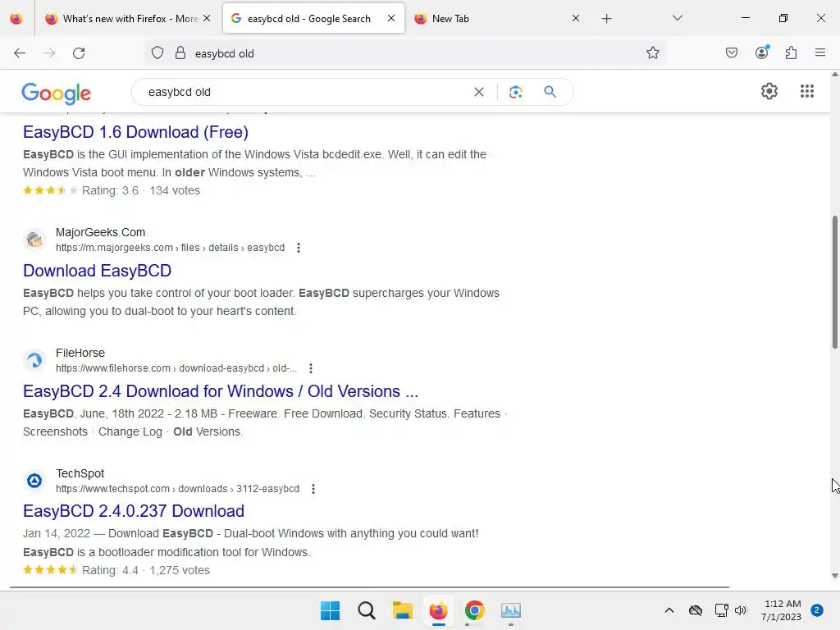Show hidden system tray icons
Viewport: 840px width, 630px height.
point(669,610)
